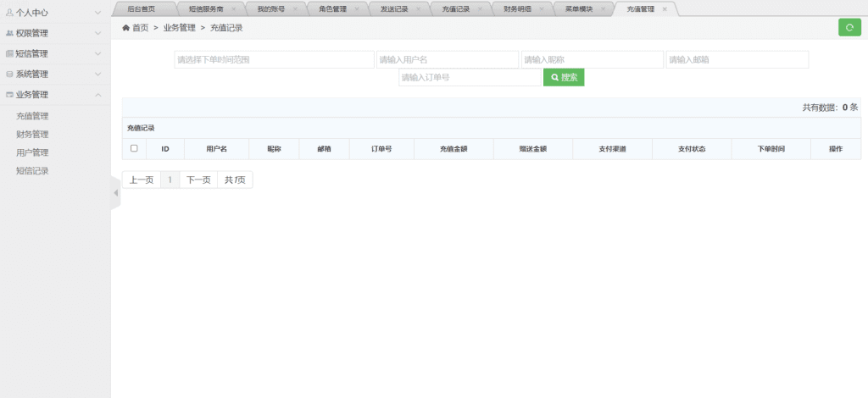Open the 请选择下单时间范围 date range picker
This screenshot has width=868, height=398.
(x=274, y=59)
